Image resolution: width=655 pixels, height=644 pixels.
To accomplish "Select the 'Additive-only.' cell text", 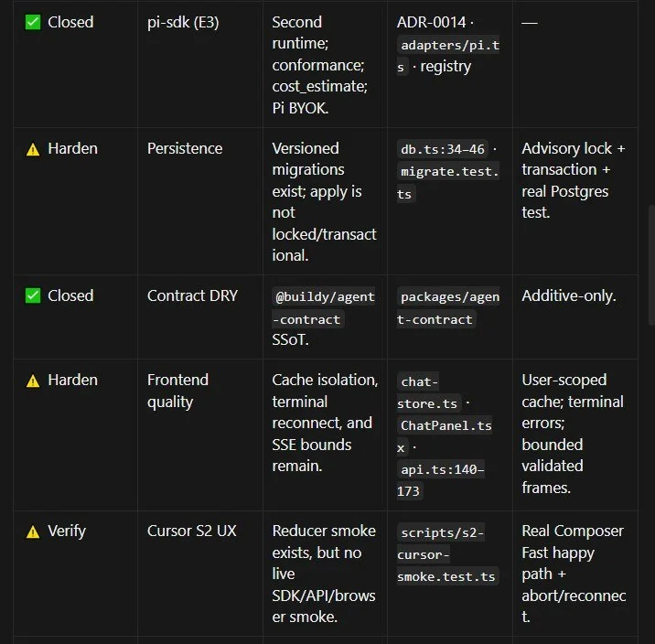I will click(568, 295).
